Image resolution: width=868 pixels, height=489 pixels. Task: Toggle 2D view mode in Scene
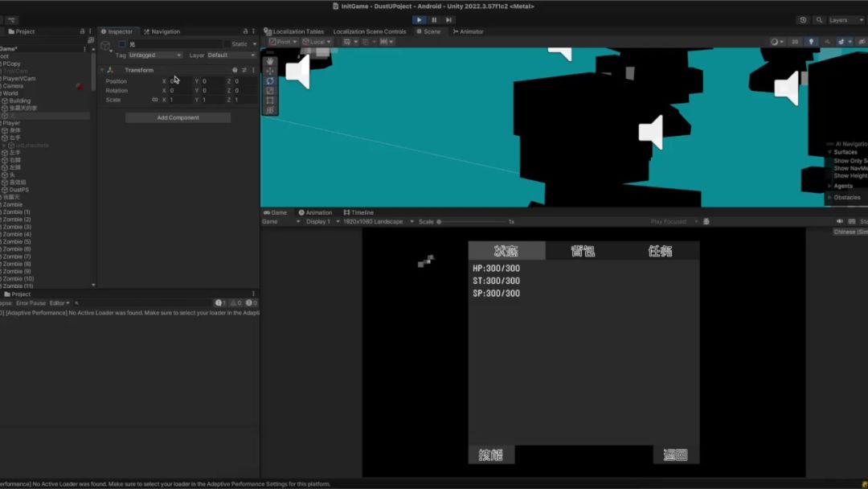[795, 42]
